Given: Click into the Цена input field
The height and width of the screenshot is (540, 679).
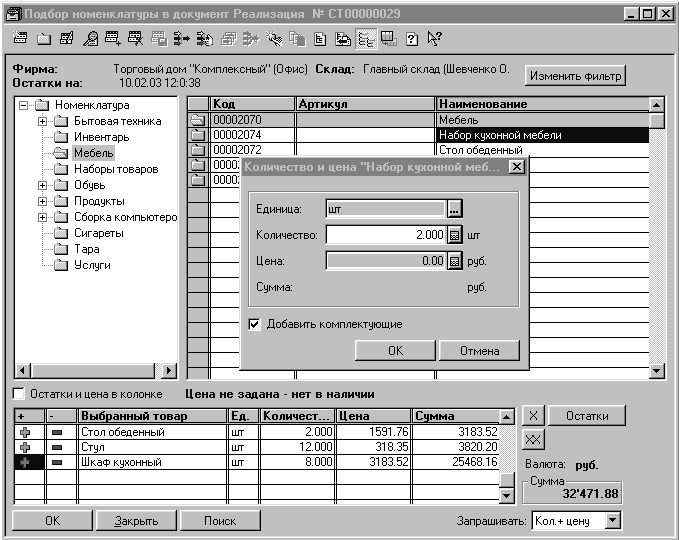Looking at the screenshot, I should [x=385, y=261].
